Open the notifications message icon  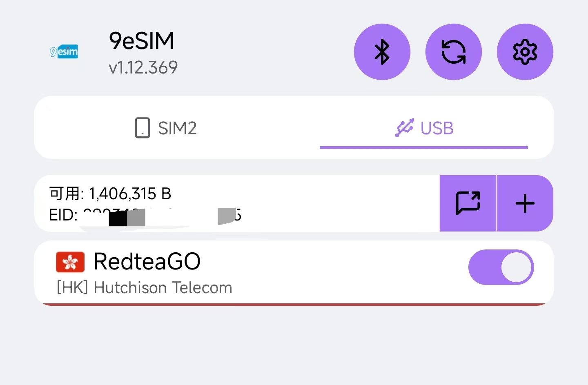click(x=468, y=203)
